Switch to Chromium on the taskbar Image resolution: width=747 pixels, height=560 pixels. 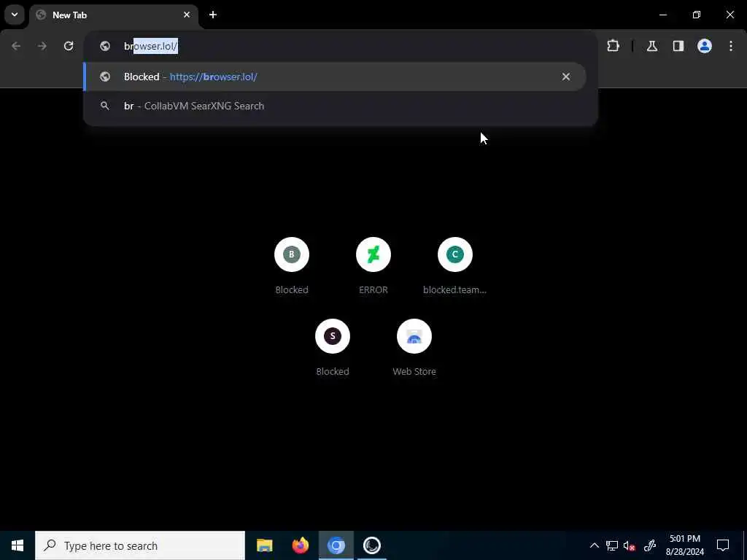coord(336,545)
